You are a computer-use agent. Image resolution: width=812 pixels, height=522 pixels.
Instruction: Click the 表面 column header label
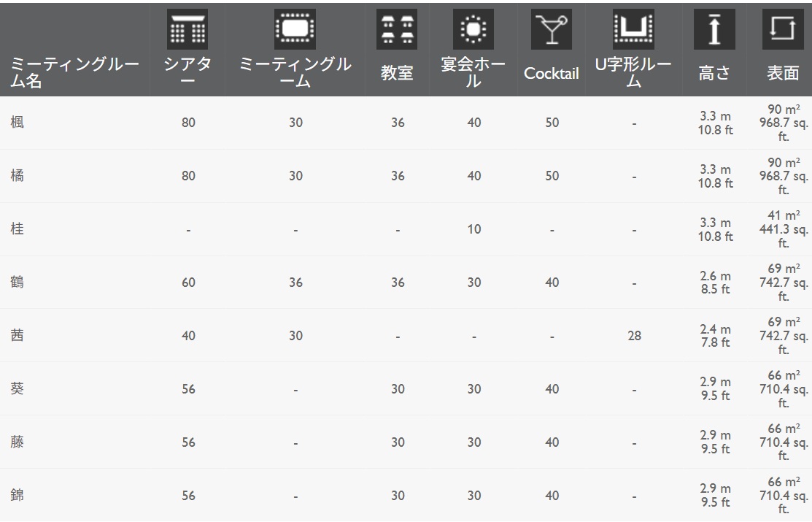coord(783,73)
